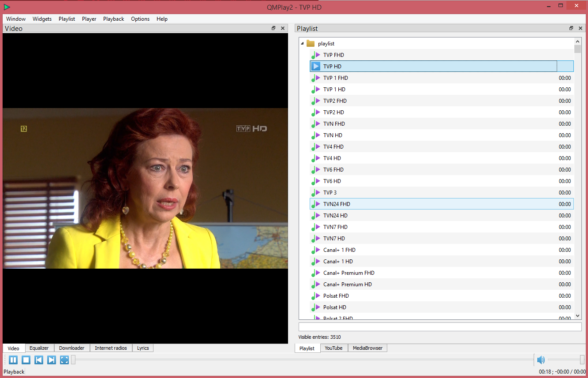This screenshot has height=378, width=588.
Task: Open the Help menu
Action: [x=162, y=19]
